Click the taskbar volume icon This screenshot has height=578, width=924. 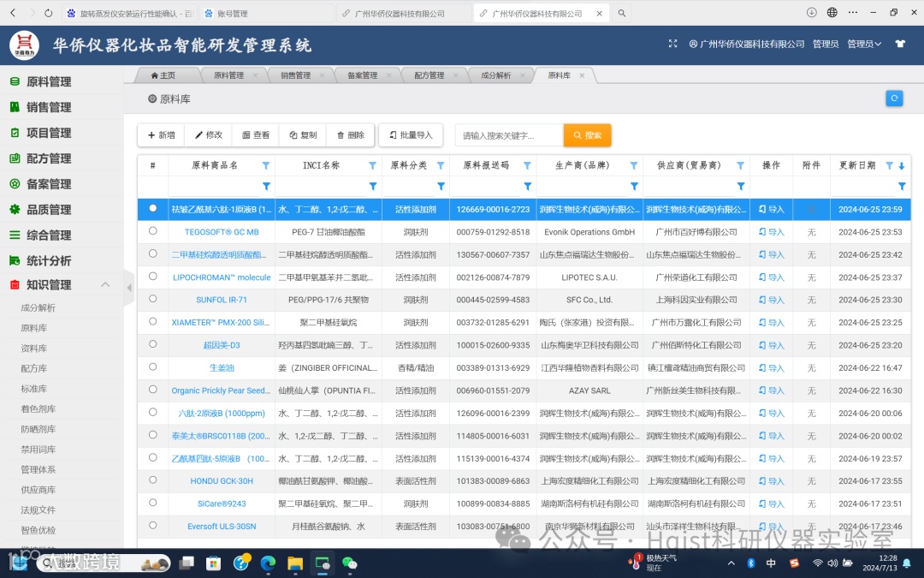(x=832, y=563)
